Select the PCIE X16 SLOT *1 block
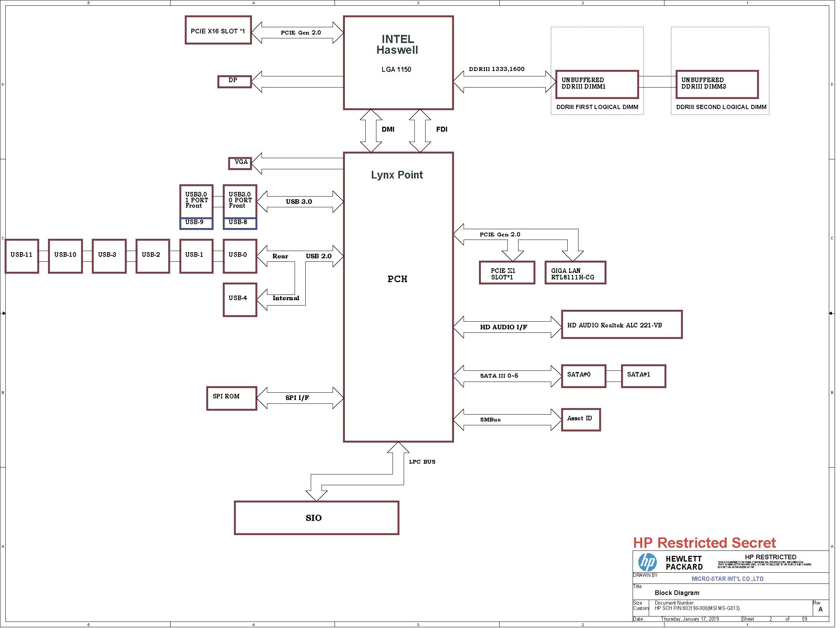840x628 pixels. pos(218,30)
